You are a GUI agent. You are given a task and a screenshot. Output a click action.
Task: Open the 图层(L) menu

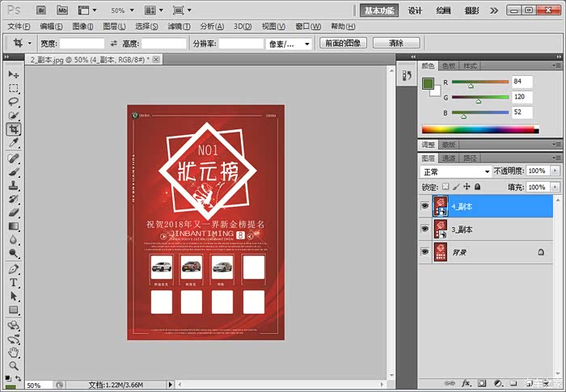pos(116,26)
